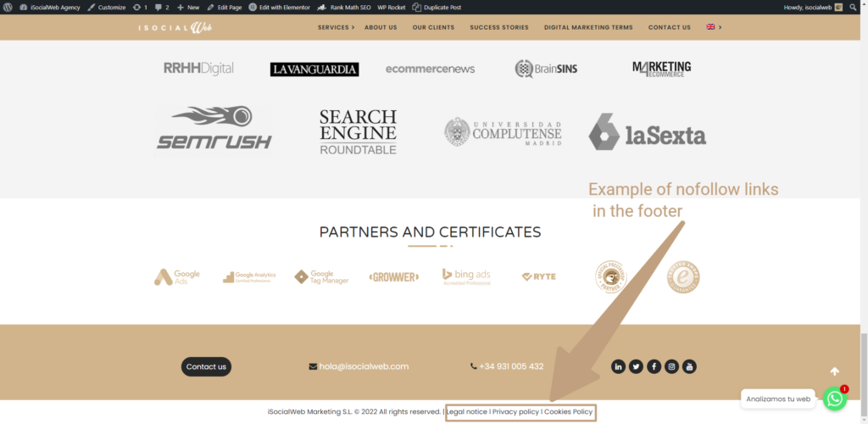Screen dimensions: 868x424
Task: Click the hola@isocialweb.com email link
Action: coord(359,366)
